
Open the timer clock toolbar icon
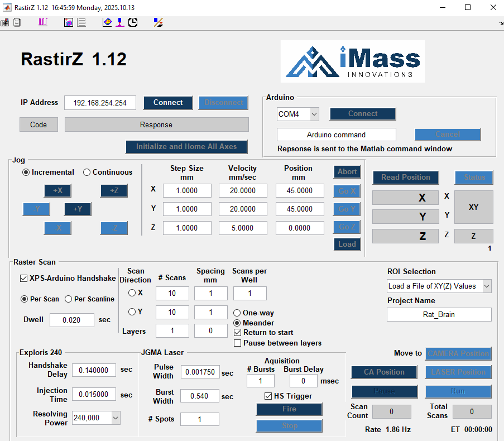[133, 22]
